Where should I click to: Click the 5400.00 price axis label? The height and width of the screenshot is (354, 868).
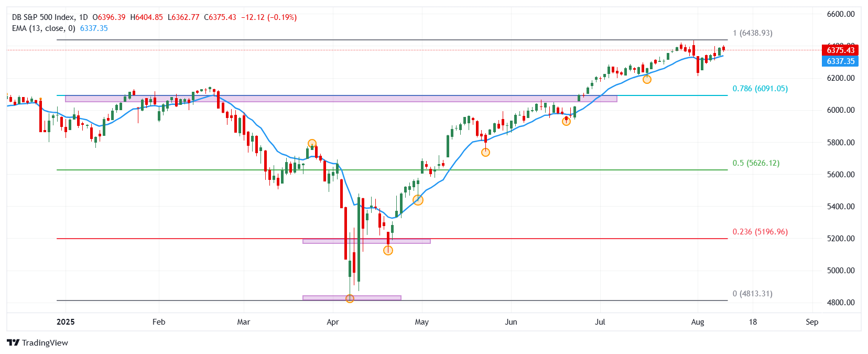tap(841, 207)
